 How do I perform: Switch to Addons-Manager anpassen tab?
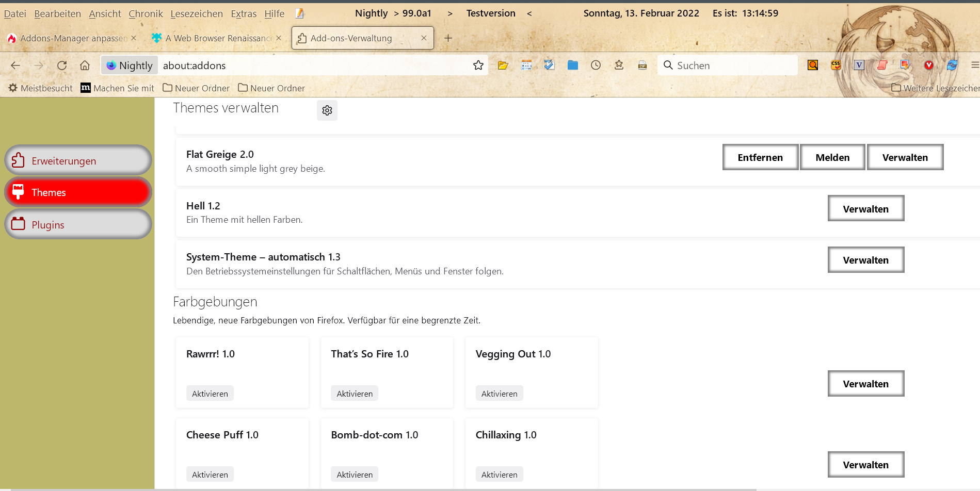[x=72, y=38]
